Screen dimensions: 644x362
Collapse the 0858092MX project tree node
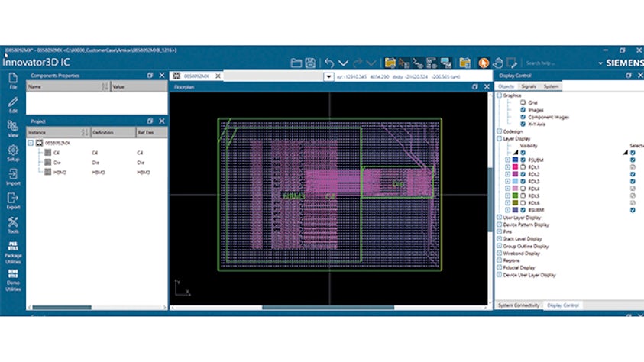[x=31, y=143]
